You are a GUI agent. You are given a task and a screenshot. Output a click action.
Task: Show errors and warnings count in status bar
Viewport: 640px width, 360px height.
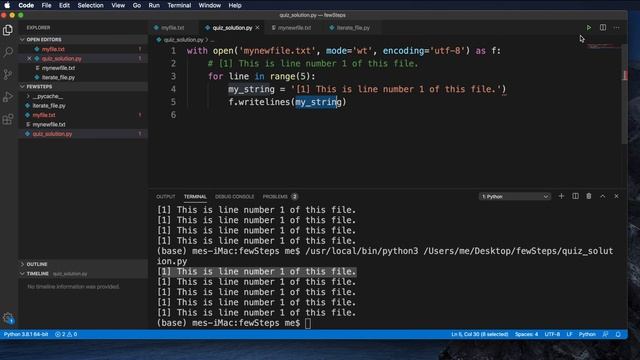point(66,334)
